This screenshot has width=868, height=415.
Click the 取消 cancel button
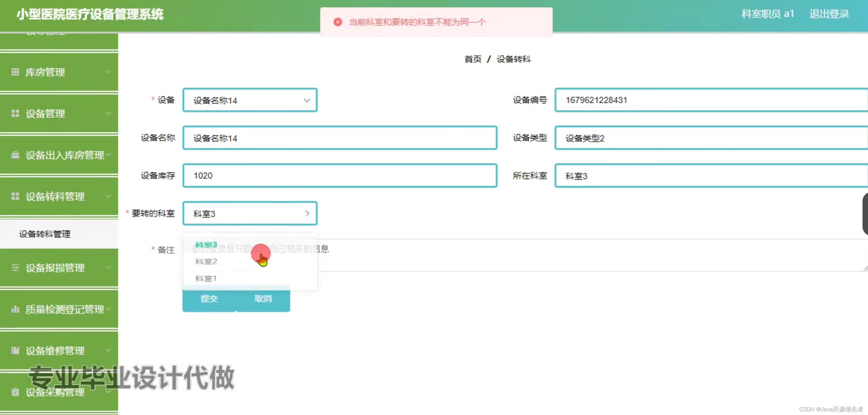pyautogui.click(x=263, y=299)
